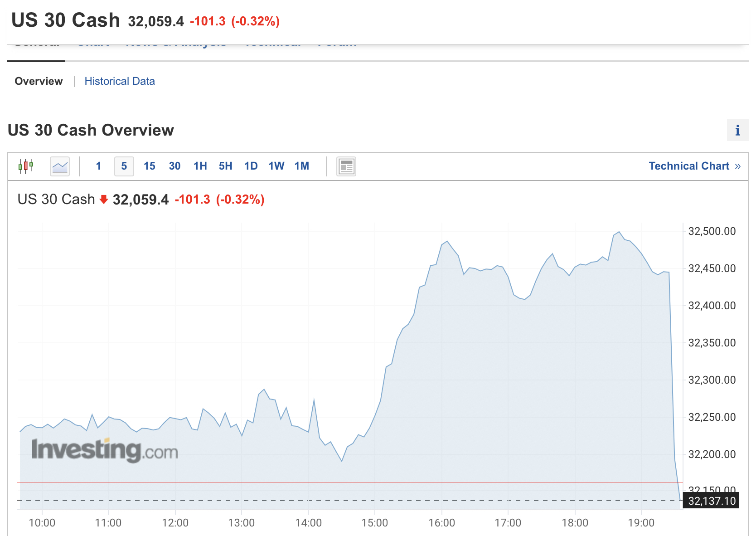Click the Investing.com watermark logo
The image size is (756, 536).
(104, 450)
